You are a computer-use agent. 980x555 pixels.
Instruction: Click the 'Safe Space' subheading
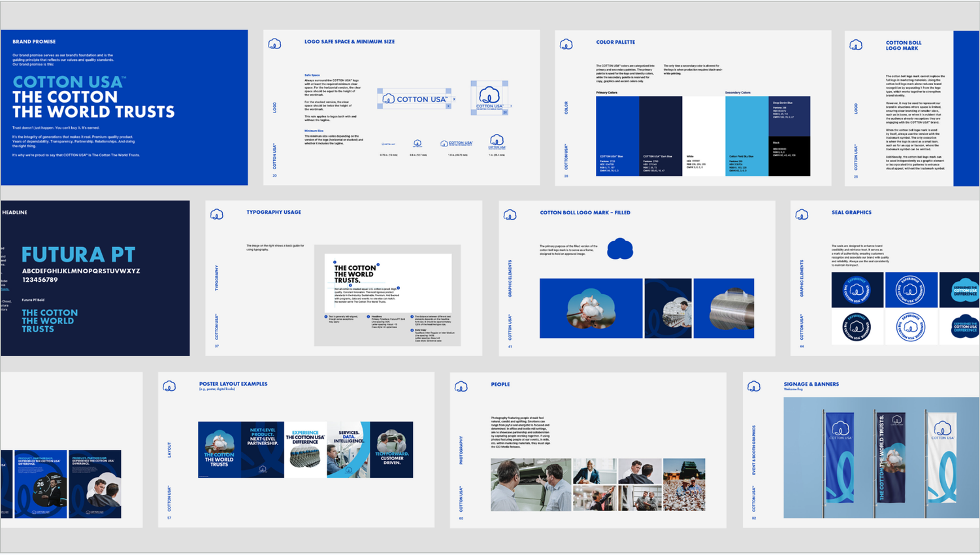[312, 75]
